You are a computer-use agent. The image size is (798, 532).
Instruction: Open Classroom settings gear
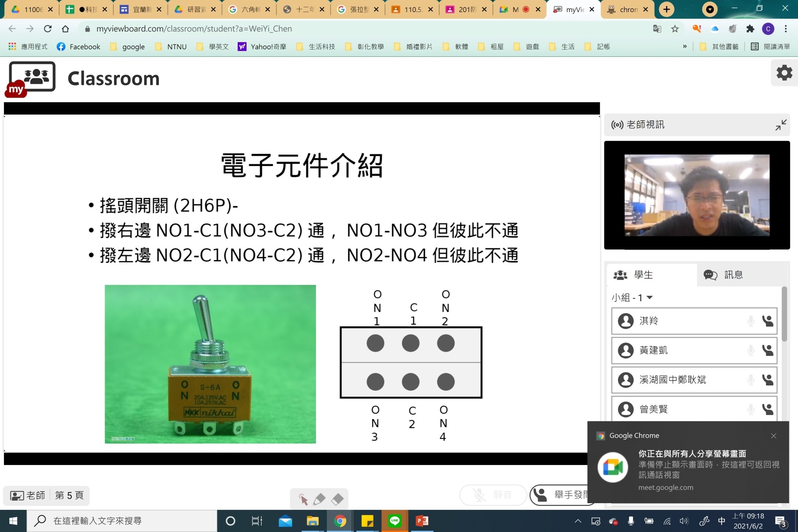(784, 73)
